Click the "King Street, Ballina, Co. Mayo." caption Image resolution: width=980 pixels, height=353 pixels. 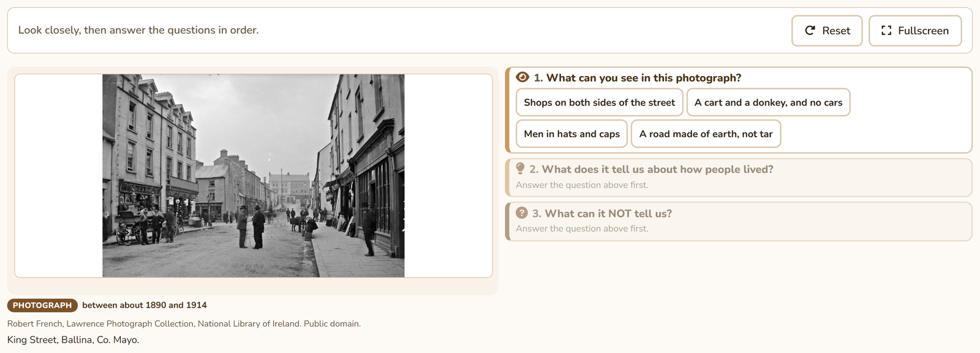(73, 340)
